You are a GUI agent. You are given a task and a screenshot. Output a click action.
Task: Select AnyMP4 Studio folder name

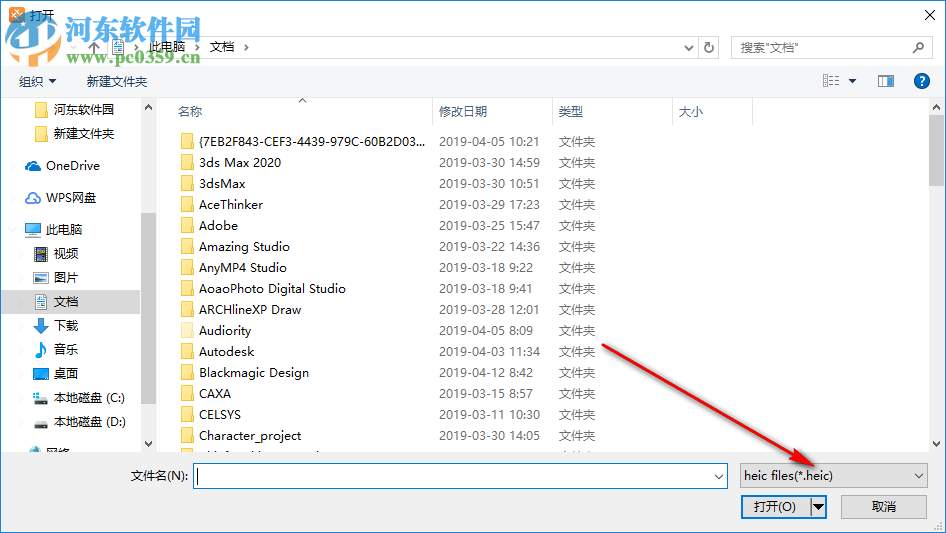click(x=243, y=267)
